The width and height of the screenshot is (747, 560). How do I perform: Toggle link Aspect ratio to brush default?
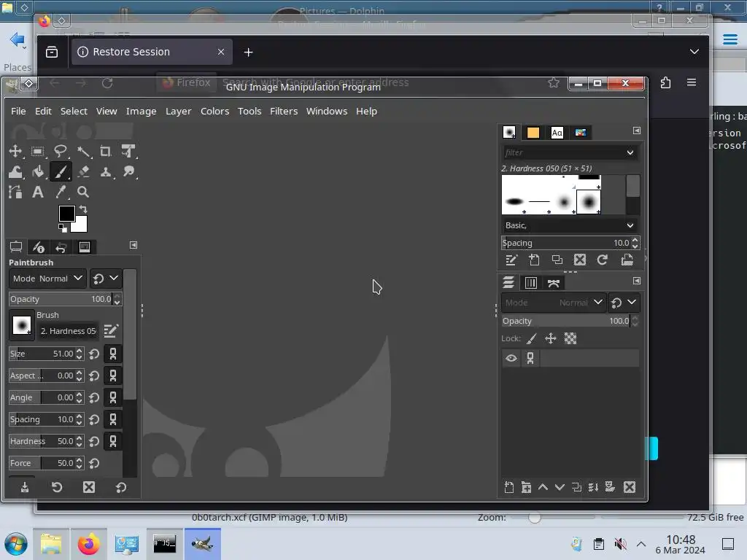tap(113, 376)
